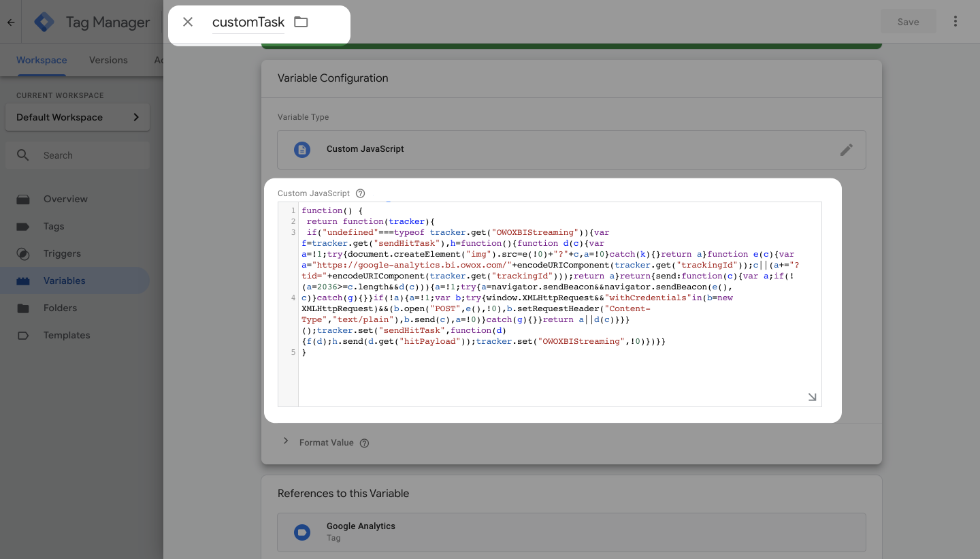The width and height of the screenshot is (980, 559).
Task: Close the customTask variable editor
Action: click(188, 22)
